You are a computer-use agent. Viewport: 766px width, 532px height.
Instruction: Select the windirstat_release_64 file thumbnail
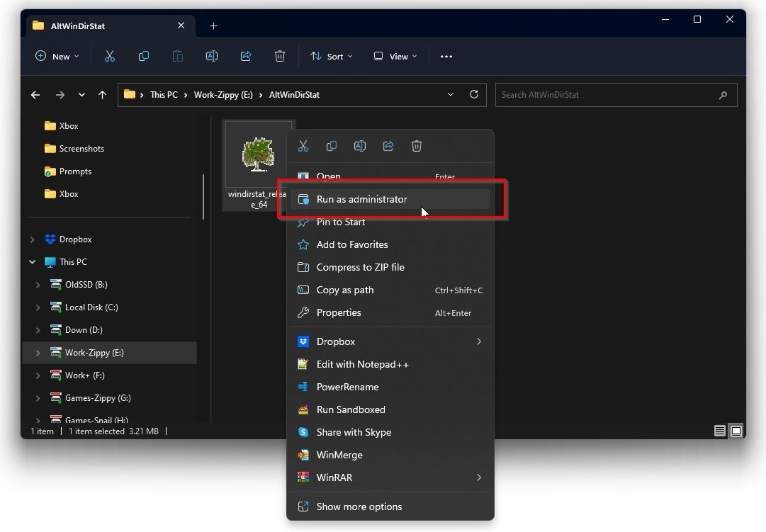point(258,156)
